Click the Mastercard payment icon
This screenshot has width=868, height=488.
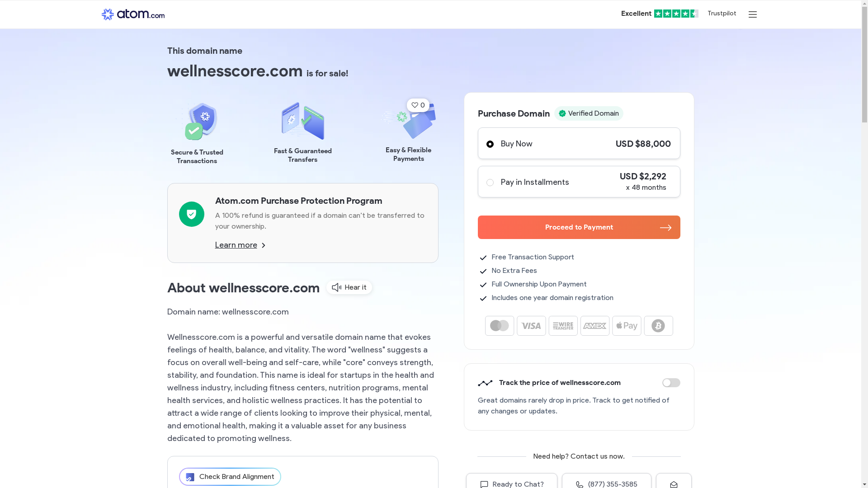point(500,326)
